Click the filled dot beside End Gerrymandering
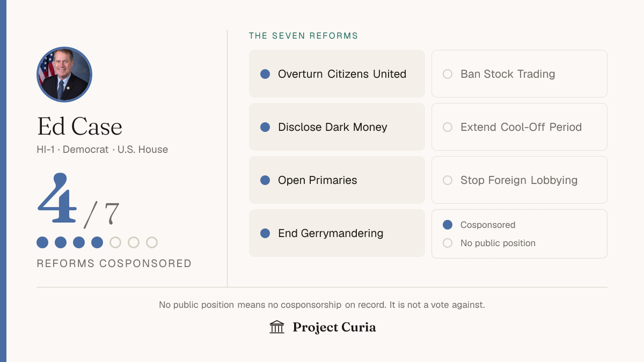The image size is (644, 362). [x=265, y=233]
